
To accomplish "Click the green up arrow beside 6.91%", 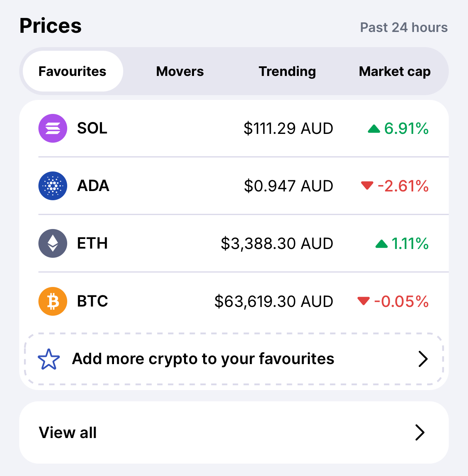I will point(374,129).
